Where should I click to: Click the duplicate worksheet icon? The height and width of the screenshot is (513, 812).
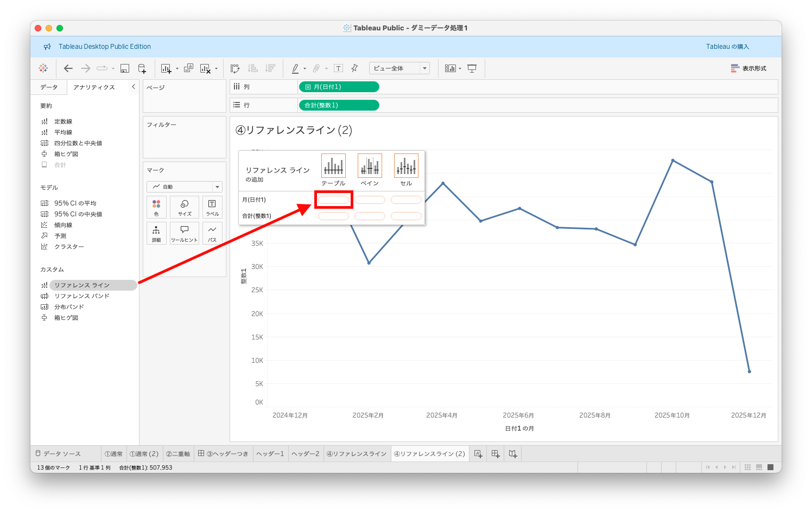pos(188,68)
